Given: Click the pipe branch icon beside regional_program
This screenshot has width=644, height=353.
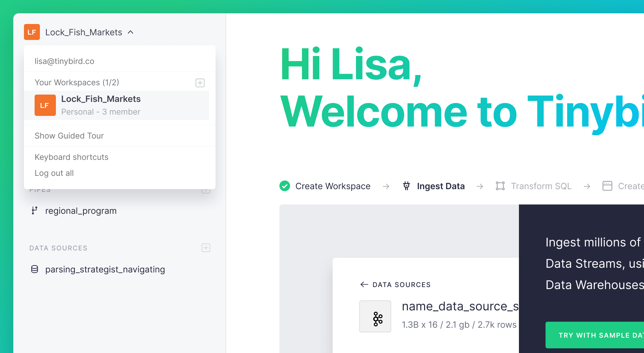Looking at the screenshot, I should click(34, 210).
